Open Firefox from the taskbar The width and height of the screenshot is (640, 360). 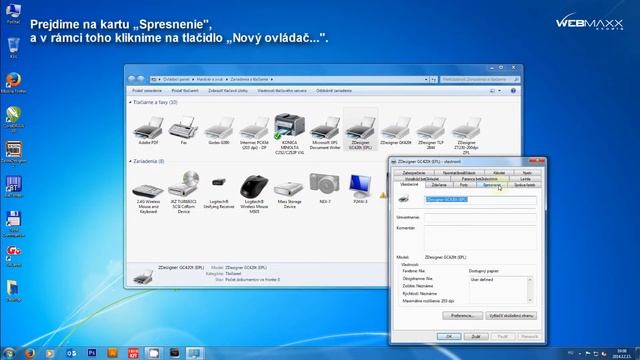30,353
